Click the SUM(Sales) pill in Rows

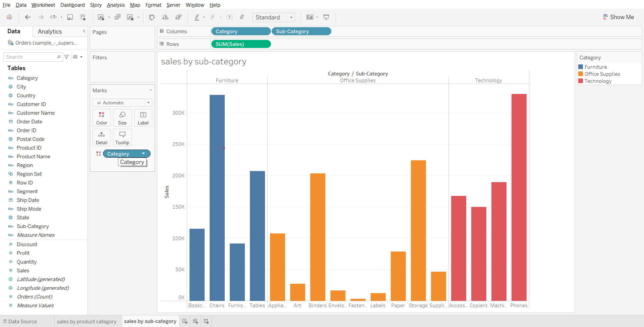pyautogui.click(x=240, y=44)
